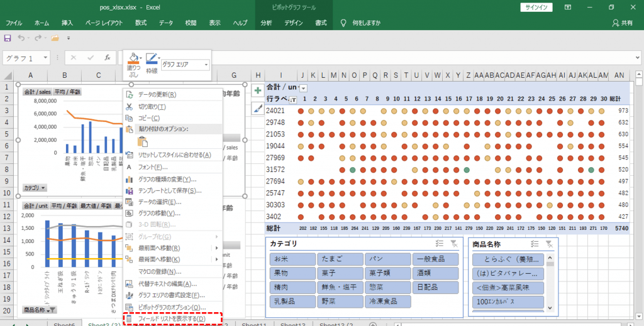The height and width of the screenshot is (326, 644).
Task: Choose 切り取り in the context menu
Action: pos(172,107)
